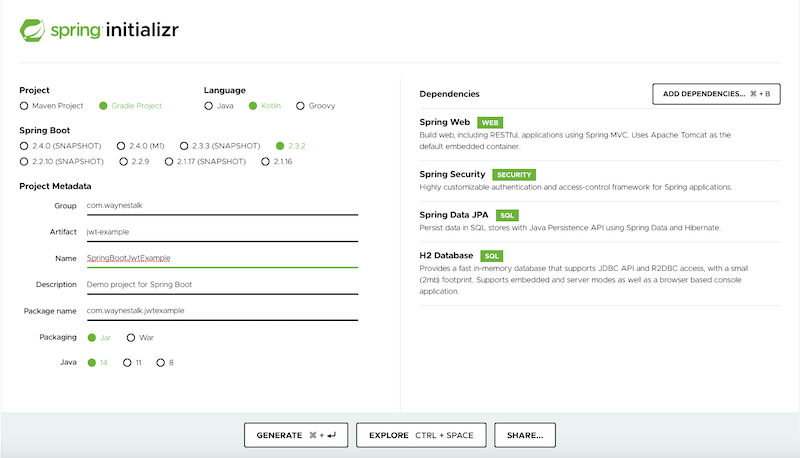Edit the Package name field
800x458 pixels.
coord(222,311)
